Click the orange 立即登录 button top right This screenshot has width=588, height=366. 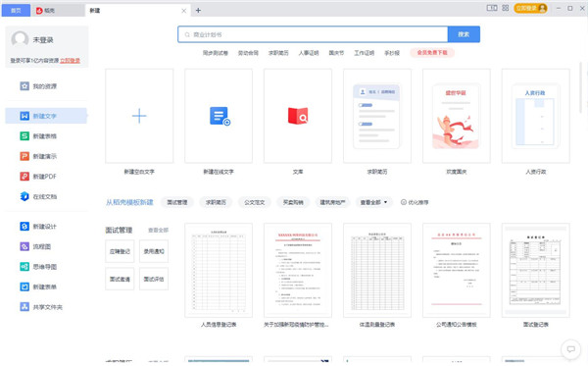(530, 8)
